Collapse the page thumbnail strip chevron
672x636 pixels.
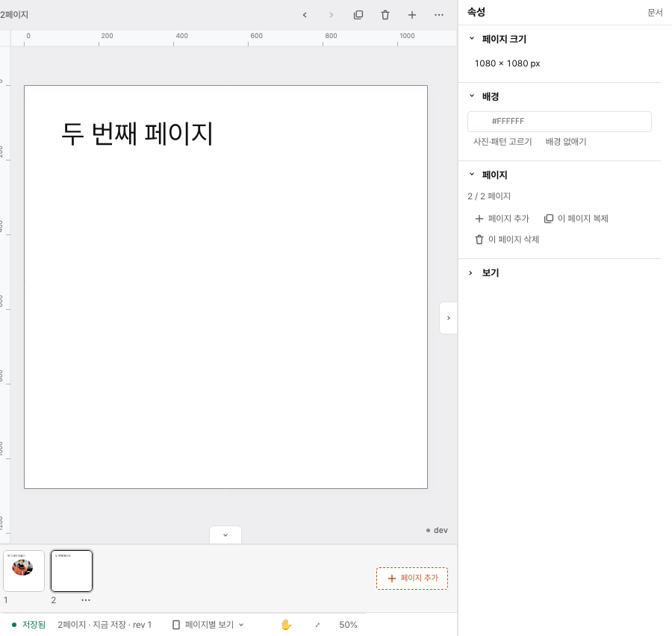point(225,535)
